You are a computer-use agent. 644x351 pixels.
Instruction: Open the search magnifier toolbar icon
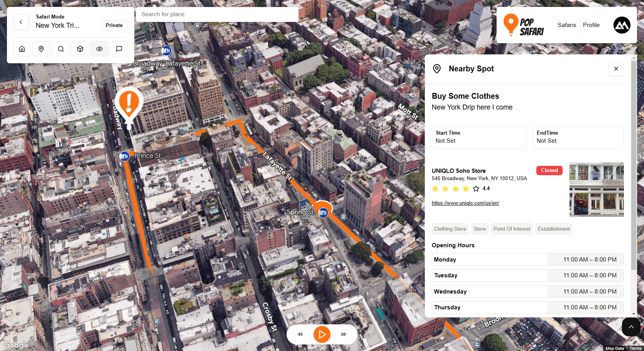pyautogui.click(x=61, y=49)
